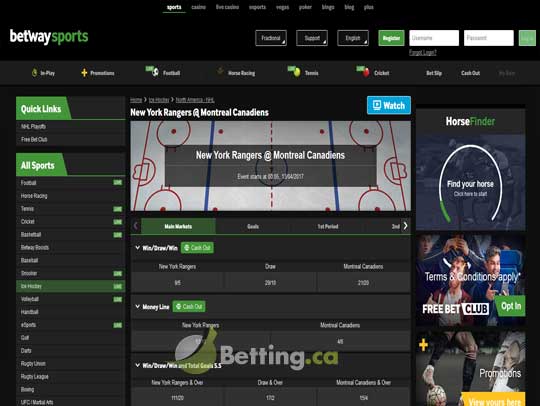Pick Draw odds in Win/Draw/Win
The image size is (540, 406).
(270, 282)
